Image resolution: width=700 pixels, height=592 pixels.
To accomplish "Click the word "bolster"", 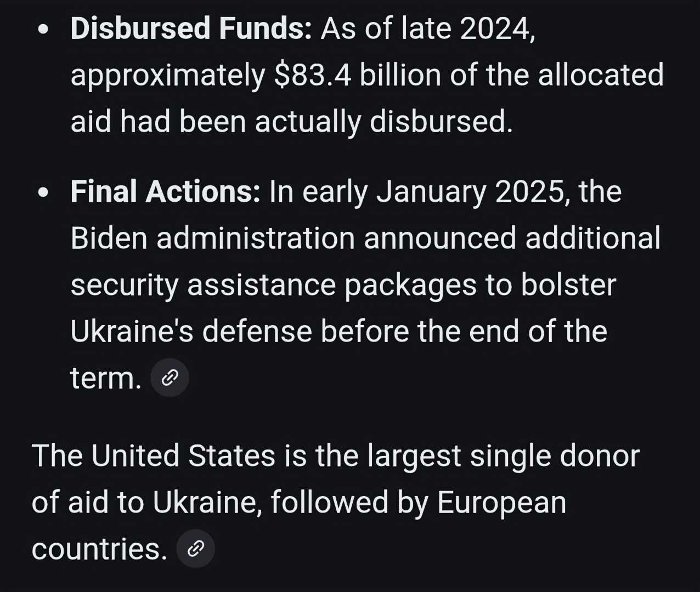I will click(x=568, y=285).
